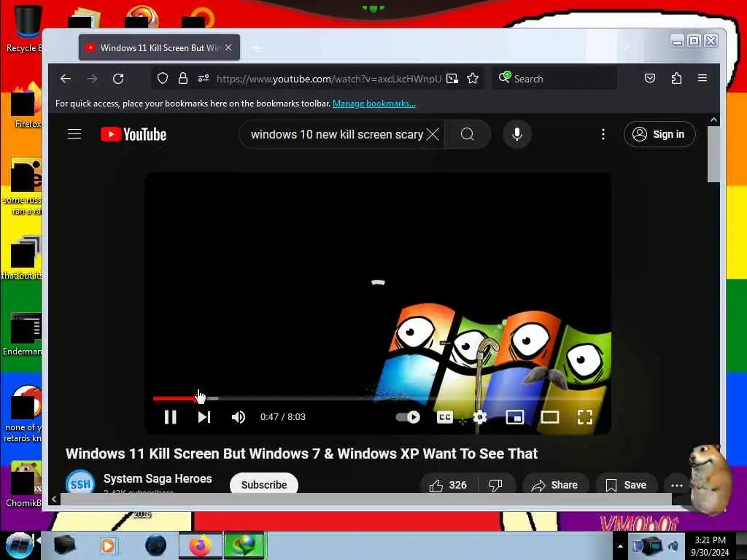Pause the video
Viewport: 747px width, 560px height.
tap(171, 417)
